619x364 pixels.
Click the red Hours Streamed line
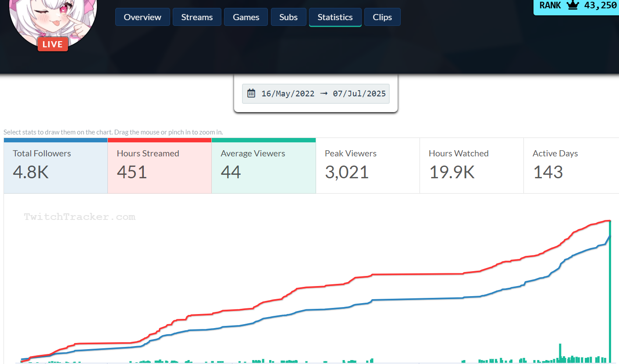point(416,274)
